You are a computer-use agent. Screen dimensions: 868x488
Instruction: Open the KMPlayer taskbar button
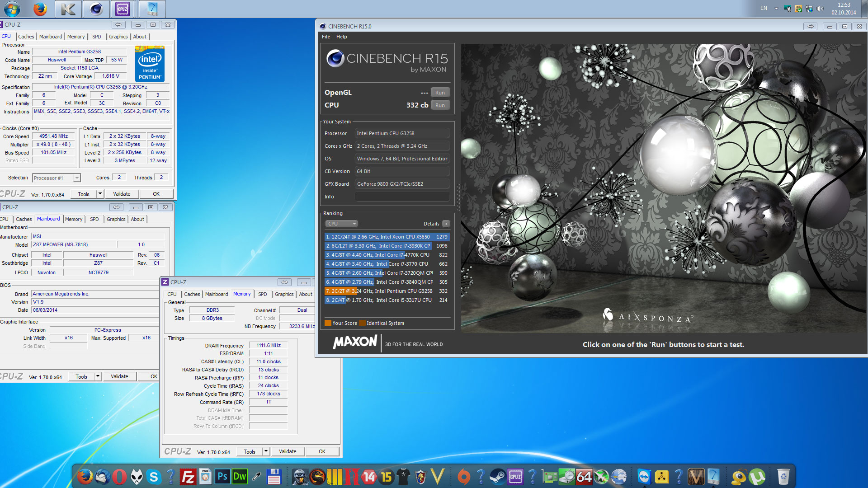point(68,9)
